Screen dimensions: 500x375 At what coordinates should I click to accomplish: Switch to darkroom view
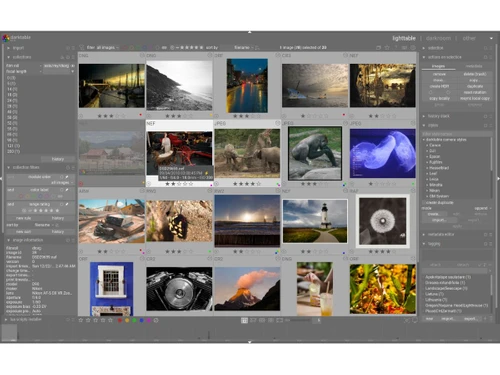[438, 38]
